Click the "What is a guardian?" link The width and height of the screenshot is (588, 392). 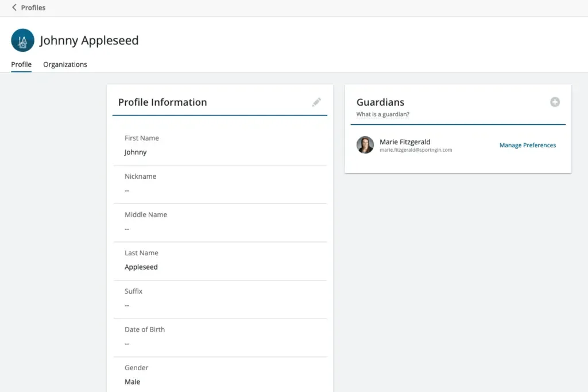coord(382,114)
